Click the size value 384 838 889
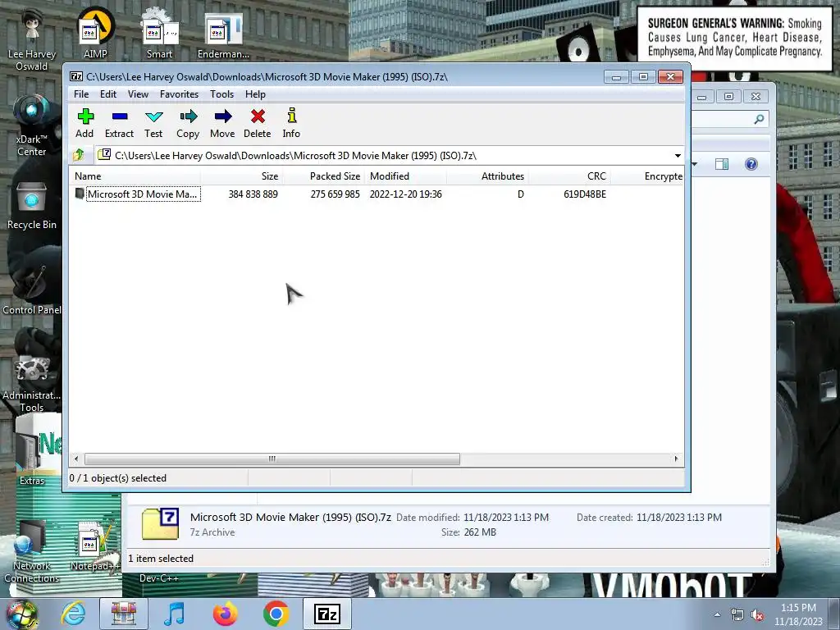The width and height of the screenshot is (840, 630). pyautogui.click(x=253, y=194)
